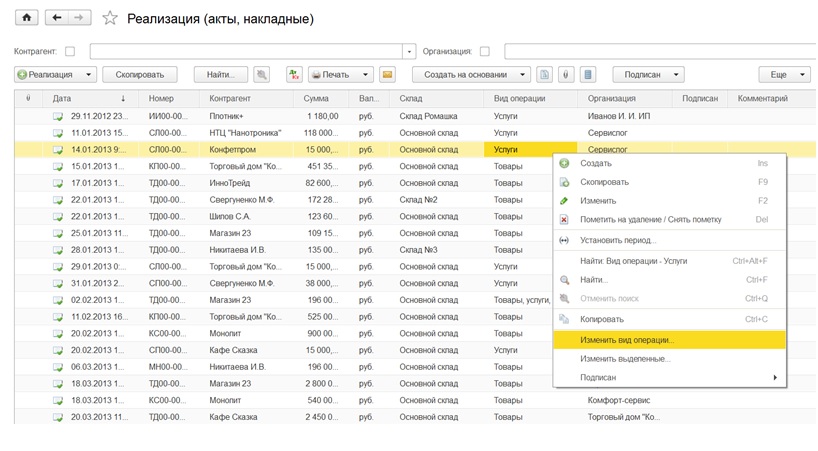Click the Найти... toolbar button
The height and width of the screenshot is (451, 818).
pos(221,75)
